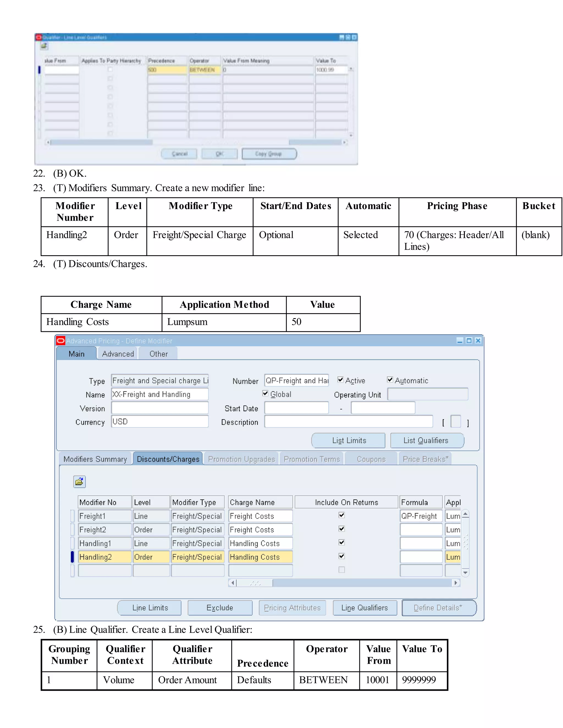
Task: Toggle Include On Returns for Freight1 row
Action: click(x=341, y=515)
